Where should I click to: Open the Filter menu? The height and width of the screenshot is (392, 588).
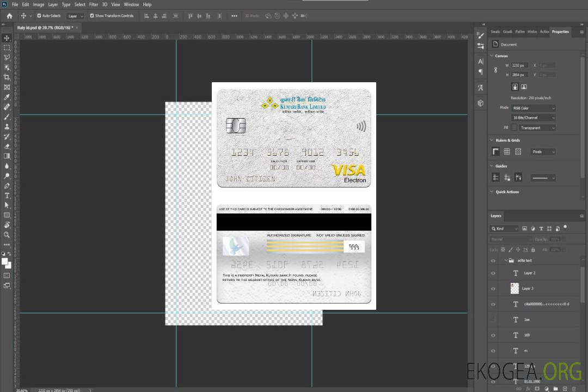point(94,4)
